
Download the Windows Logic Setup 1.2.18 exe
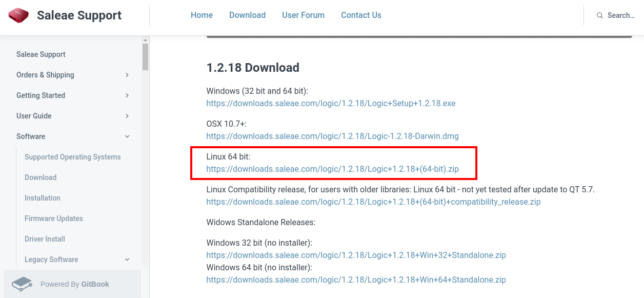click(x=331, y=103)
